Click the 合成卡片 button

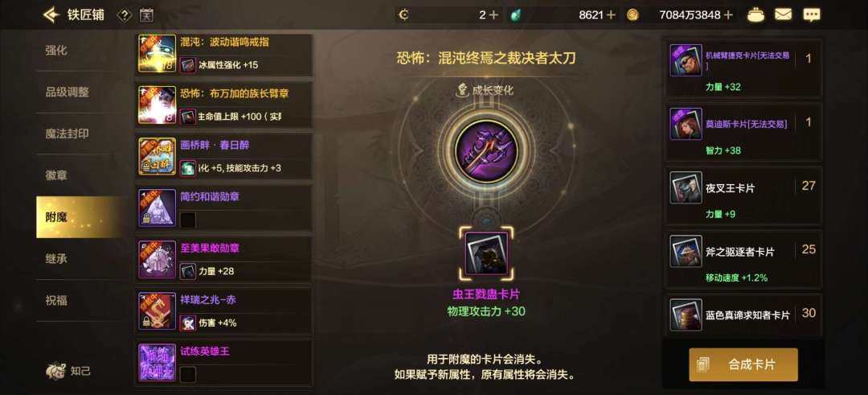[743, 364]
